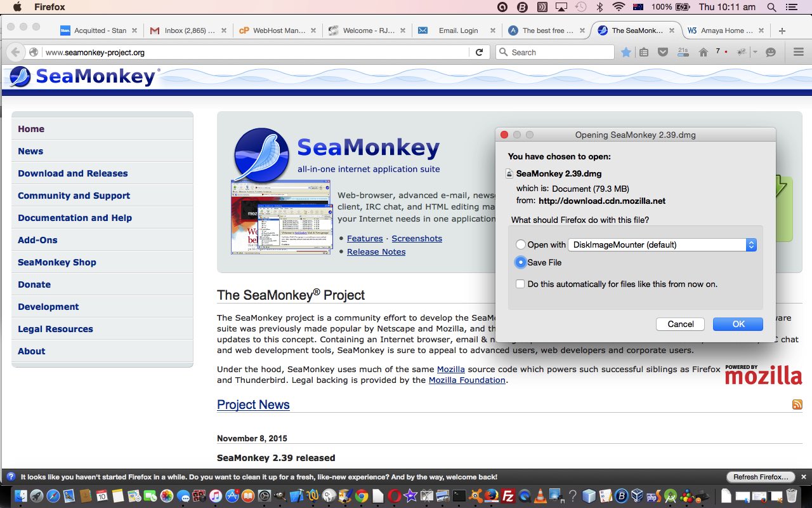Launch VLC from the Dock
The image size is (812, 508).
pos(540,496)
